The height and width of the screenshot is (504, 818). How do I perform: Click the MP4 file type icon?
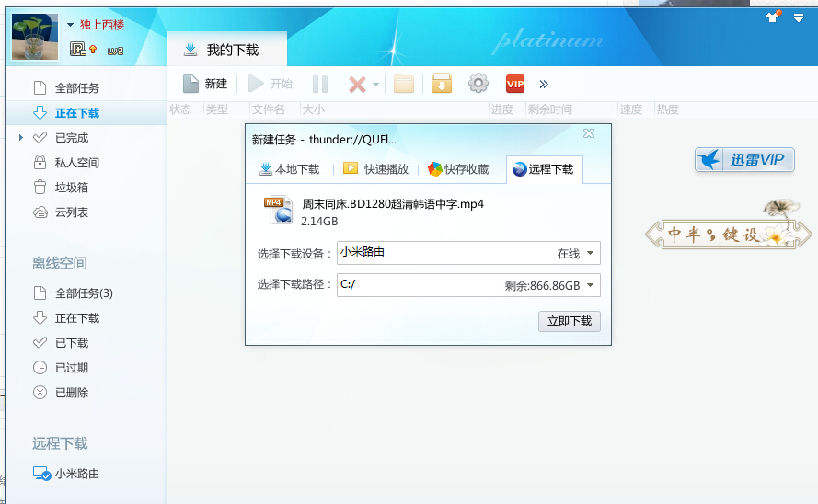coord(279,210)
